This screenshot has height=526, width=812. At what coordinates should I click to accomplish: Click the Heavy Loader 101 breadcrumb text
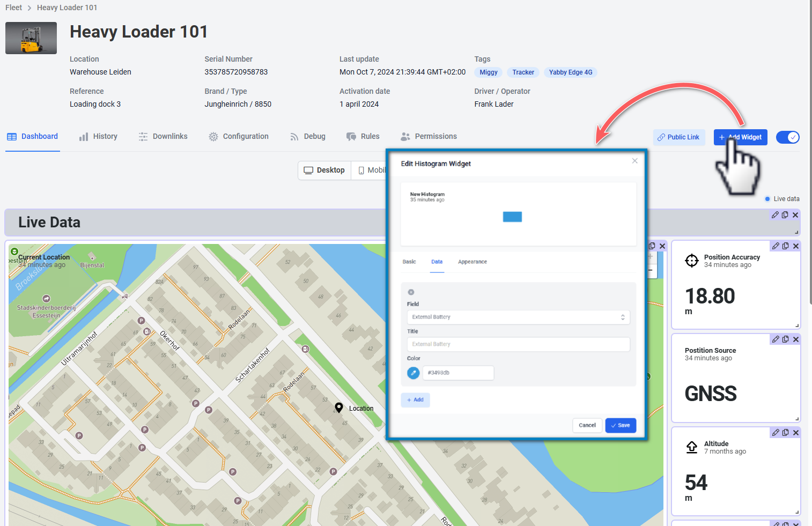click(67, 8)
